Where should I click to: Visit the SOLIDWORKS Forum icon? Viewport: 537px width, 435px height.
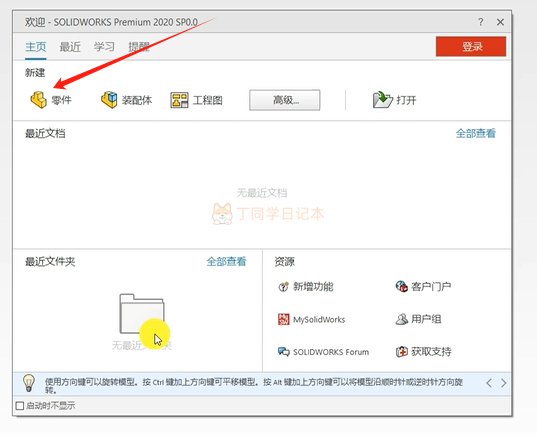(284, 352)
